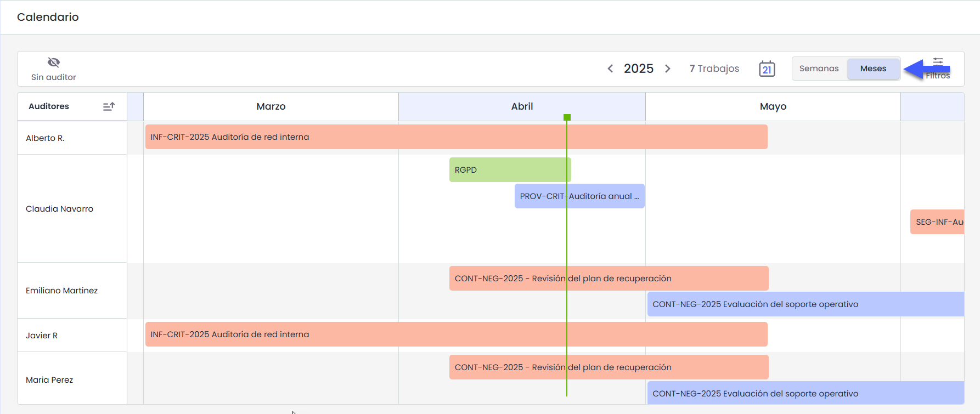Advance to next year with right chevron

pyautogui.click(x=667, y=69)
